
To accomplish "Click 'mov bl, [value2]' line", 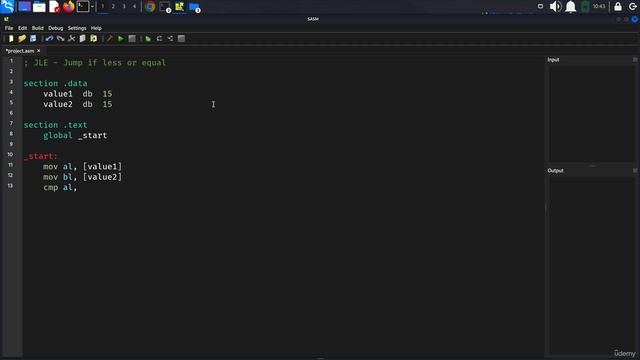I will click(x=82, y=177).
